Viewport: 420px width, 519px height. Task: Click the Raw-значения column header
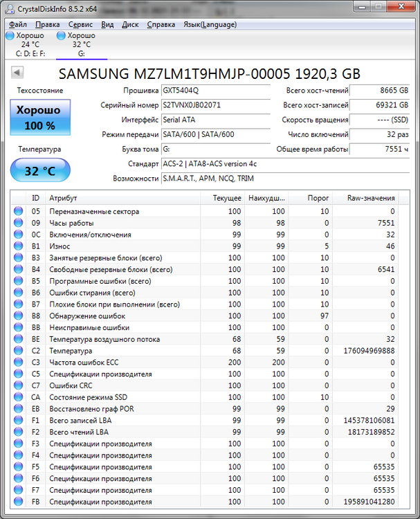point(366,198)
